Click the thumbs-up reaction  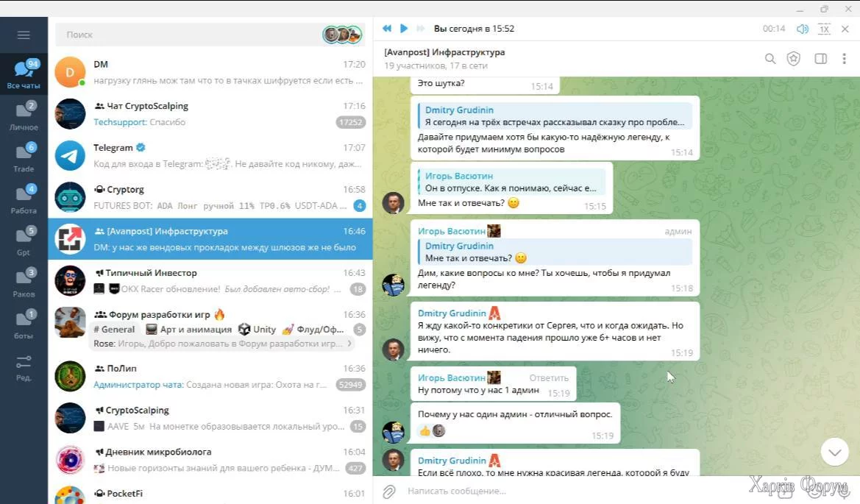coord(425,431)
